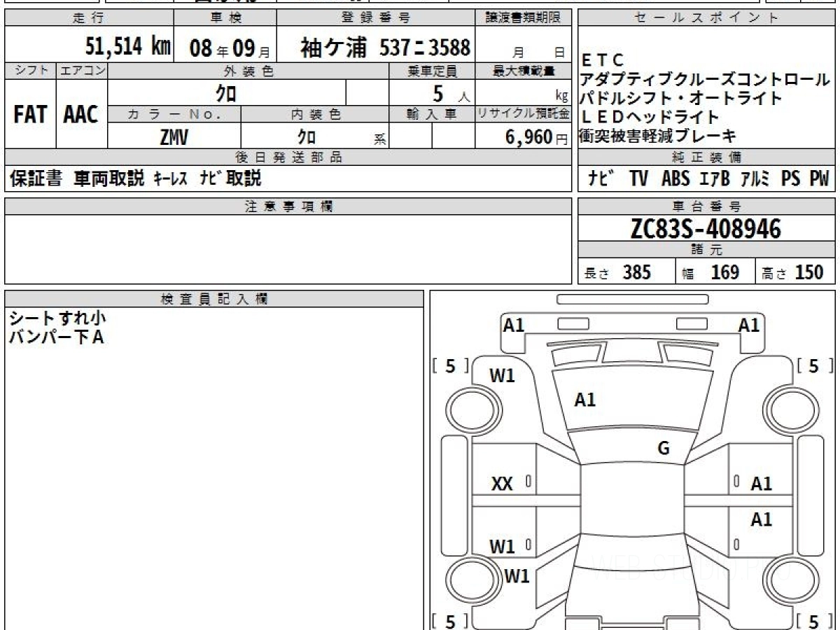Click the top-left A1 bumper mark
Screen dimensions: 840x630
click(x=514, y=325)
